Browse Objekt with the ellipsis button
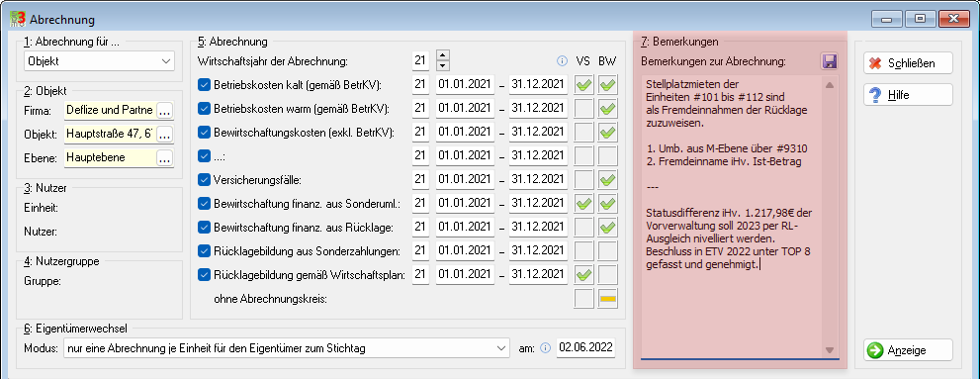 coord(165,135)
